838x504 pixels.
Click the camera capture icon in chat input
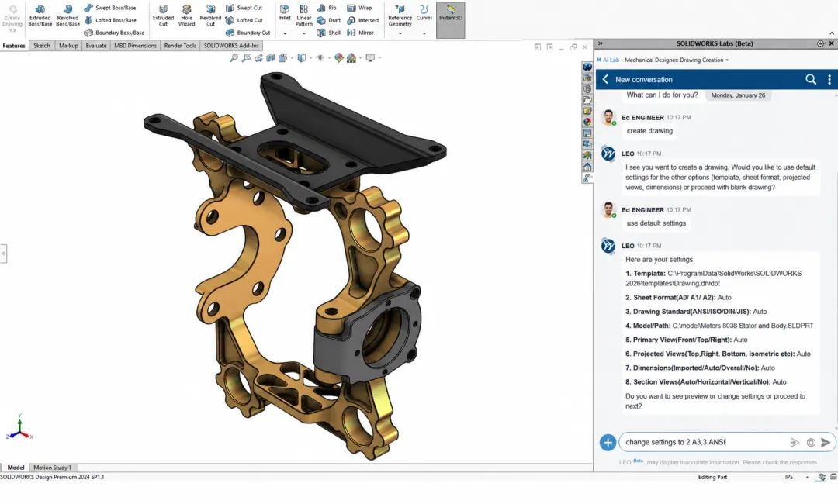pos(811,442)
